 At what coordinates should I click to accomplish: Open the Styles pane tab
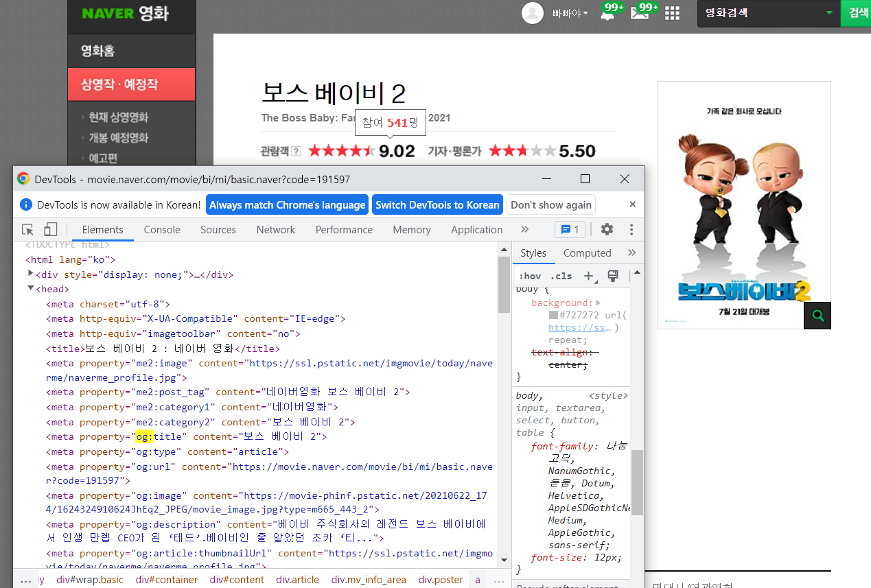click(533, 252)
